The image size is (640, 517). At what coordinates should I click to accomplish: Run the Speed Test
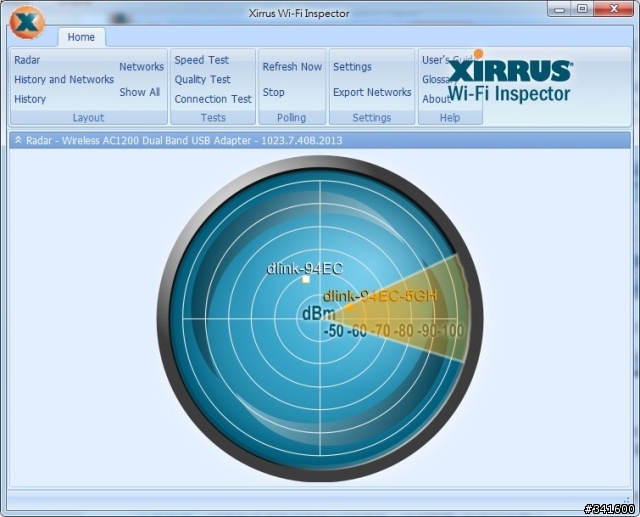[x=202, y=60]
